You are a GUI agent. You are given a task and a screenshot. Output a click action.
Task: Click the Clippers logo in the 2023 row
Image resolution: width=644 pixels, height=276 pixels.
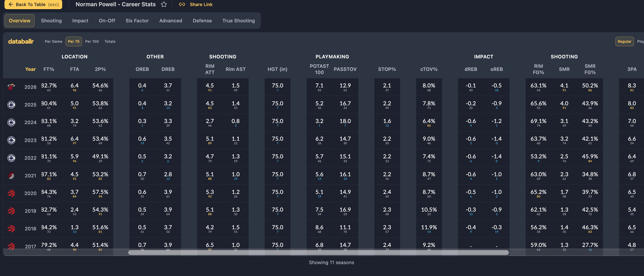coord(11,140)
